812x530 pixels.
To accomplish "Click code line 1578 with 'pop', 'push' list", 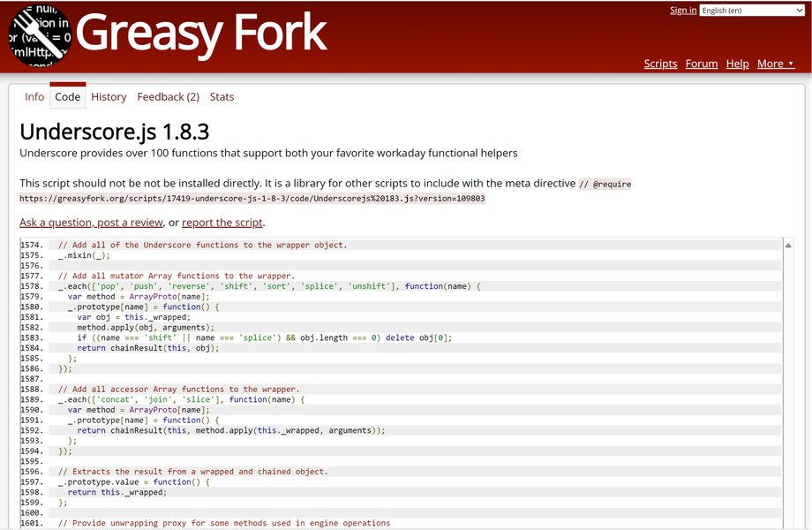I will click(x=269, y=286).
